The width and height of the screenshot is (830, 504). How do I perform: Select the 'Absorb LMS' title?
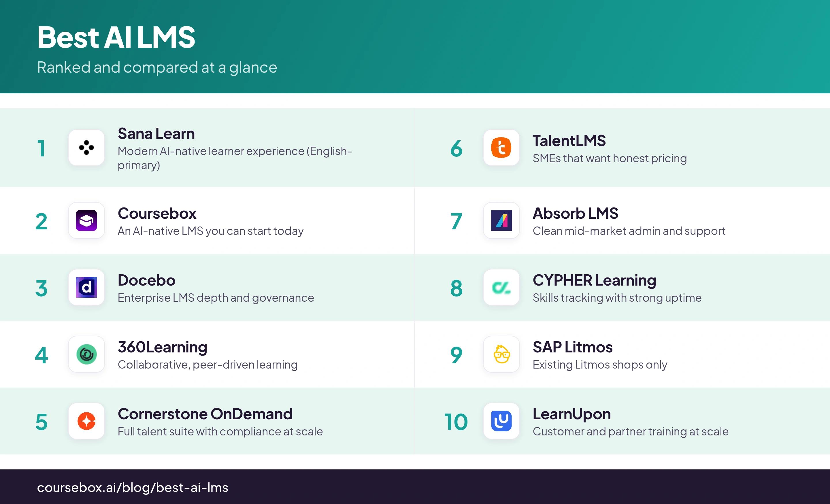pos(575,213)
